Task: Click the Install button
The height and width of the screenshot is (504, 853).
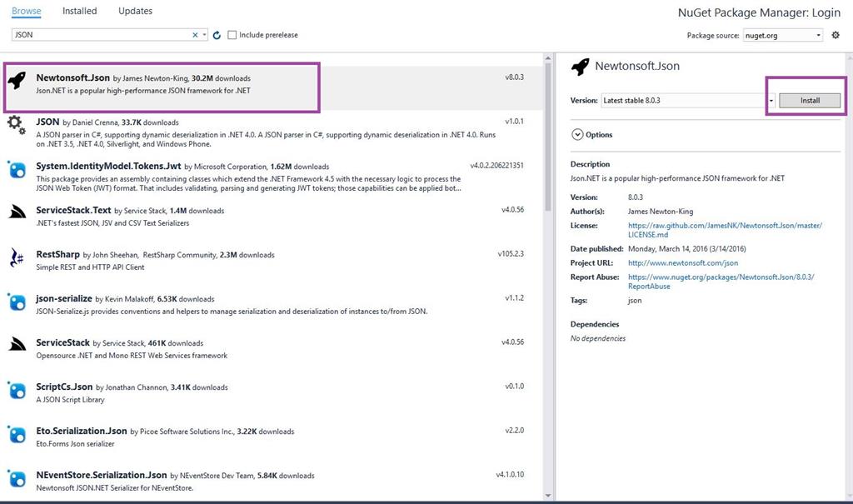Action: (810, 101)
